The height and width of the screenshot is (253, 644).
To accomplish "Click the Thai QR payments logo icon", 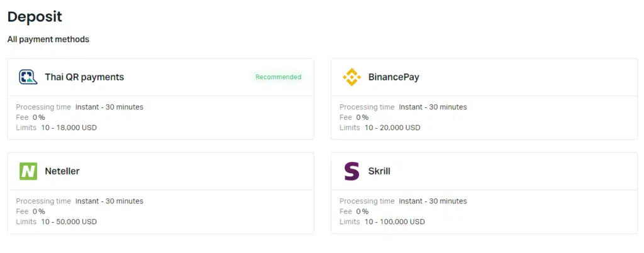I will pyautogui.click(x=28, y=77).
